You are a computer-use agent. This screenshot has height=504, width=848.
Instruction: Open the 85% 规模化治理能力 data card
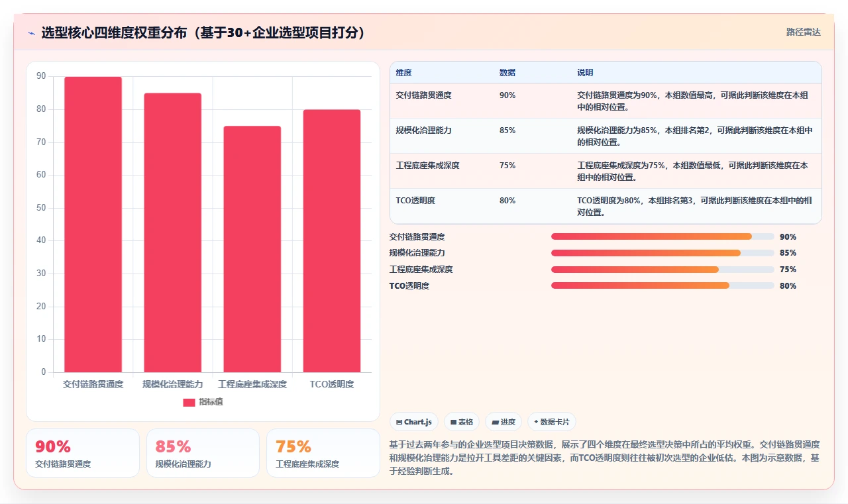[203, 453]
